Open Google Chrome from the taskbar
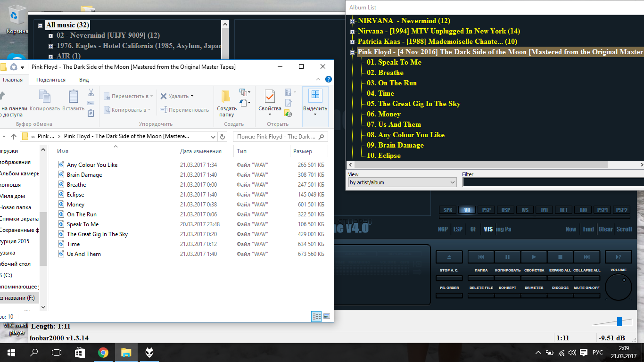644x362 pixels. (103, 352)
